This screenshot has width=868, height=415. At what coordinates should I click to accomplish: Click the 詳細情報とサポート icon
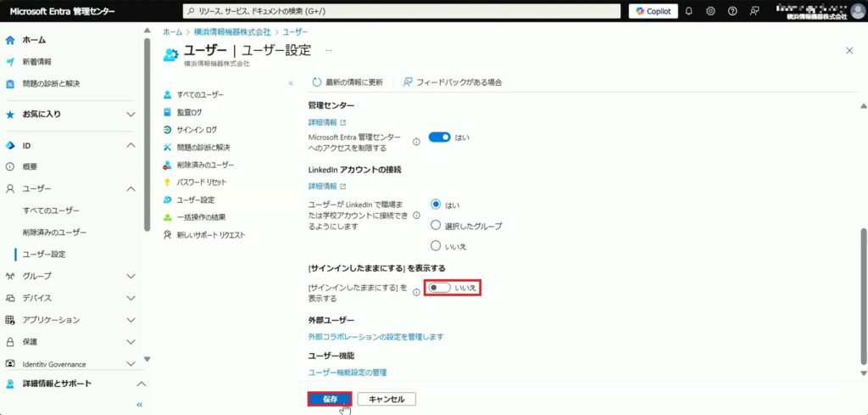coord(10,384)
